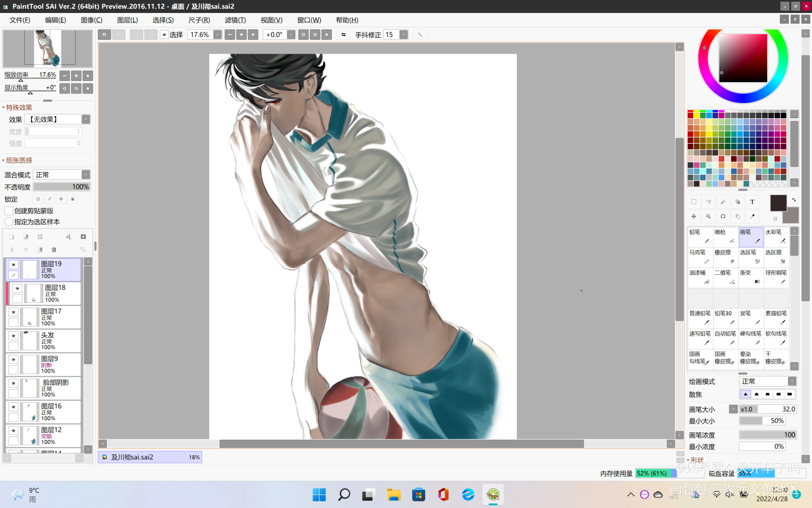Click the text tool T icon
The height and width of the screenshot is (508, 812).
pyautogui.click(x=752, y=202)
